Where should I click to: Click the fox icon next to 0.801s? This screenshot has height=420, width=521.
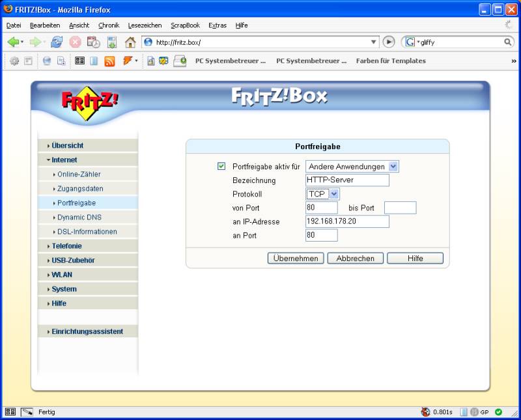425,412
